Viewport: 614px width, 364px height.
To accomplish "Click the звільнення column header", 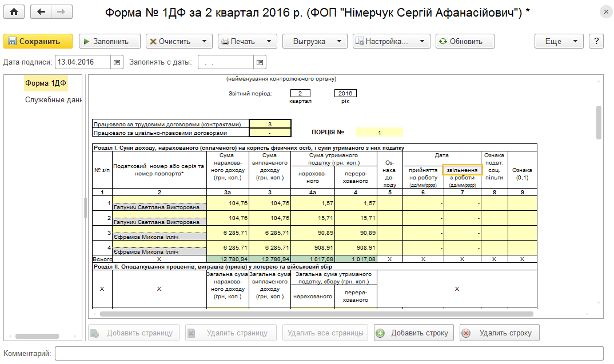I will point(462,170).
